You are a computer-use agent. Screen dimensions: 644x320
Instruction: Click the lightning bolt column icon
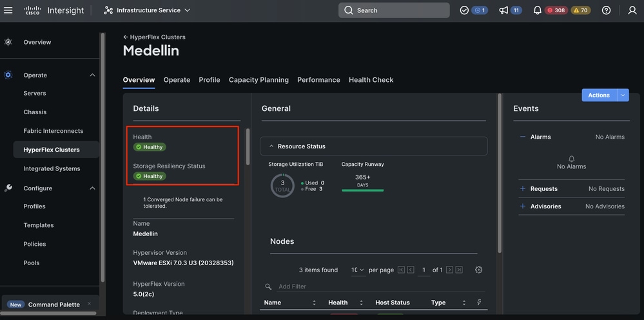click(x=479, y=303)
